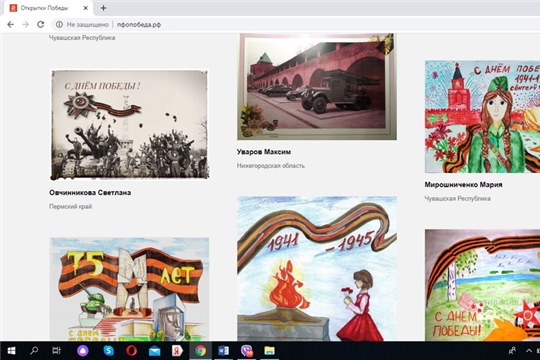Open taskbar search magnifier
This screenshot has width=540, height=360.
pos(34,351)
